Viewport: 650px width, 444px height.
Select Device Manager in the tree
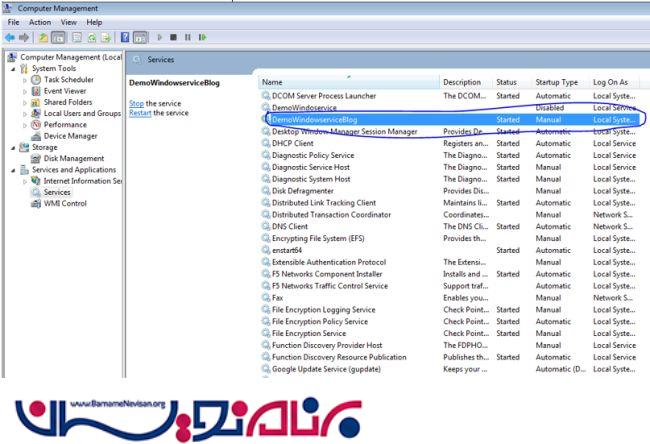(70, 136)
